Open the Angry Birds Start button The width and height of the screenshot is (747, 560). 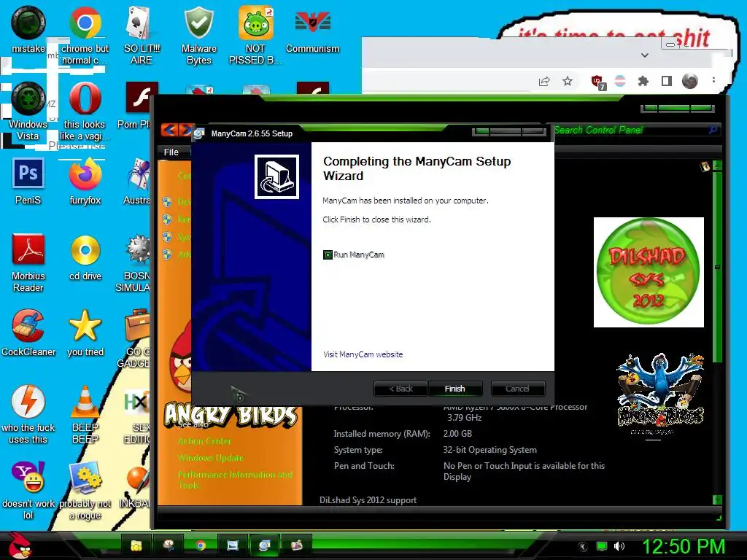point(20,545)
